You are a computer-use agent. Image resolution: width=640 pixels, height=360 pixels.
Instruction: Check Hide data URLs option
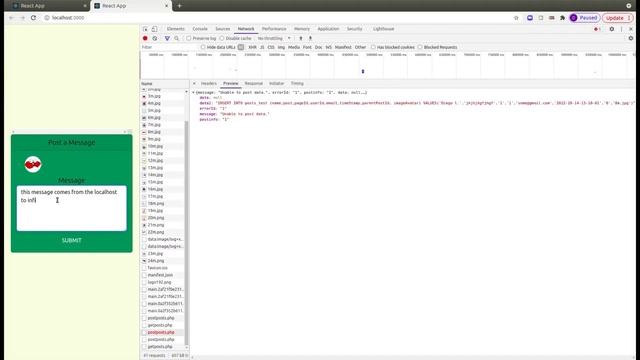[x=203, y=47]
